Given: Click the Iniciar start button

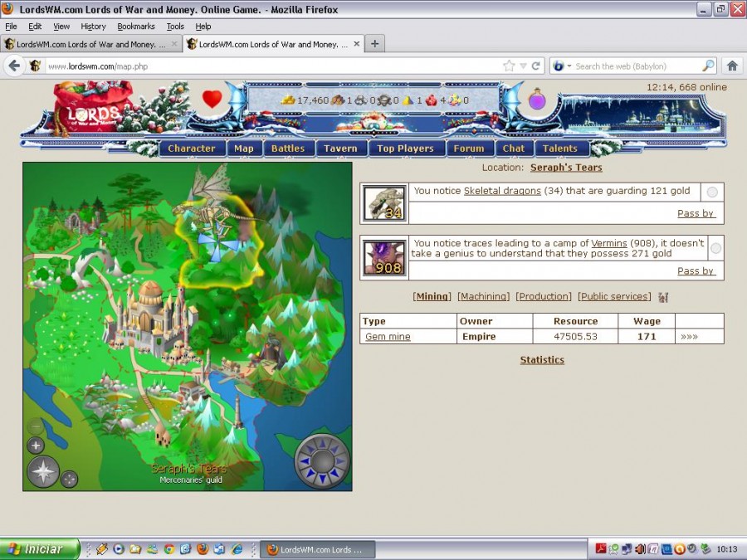Looking at the screenshot, I should point(39,549).
